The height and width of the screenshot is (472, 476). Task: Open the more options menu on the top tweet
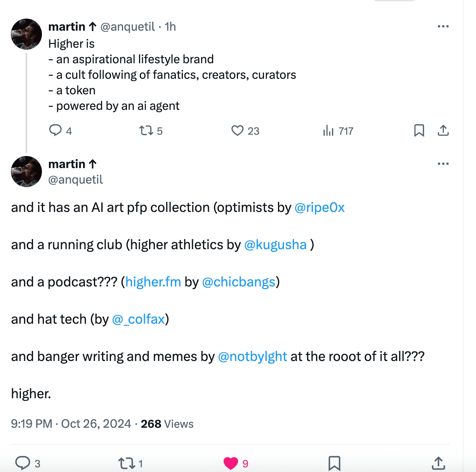click(x=443, y=26)
